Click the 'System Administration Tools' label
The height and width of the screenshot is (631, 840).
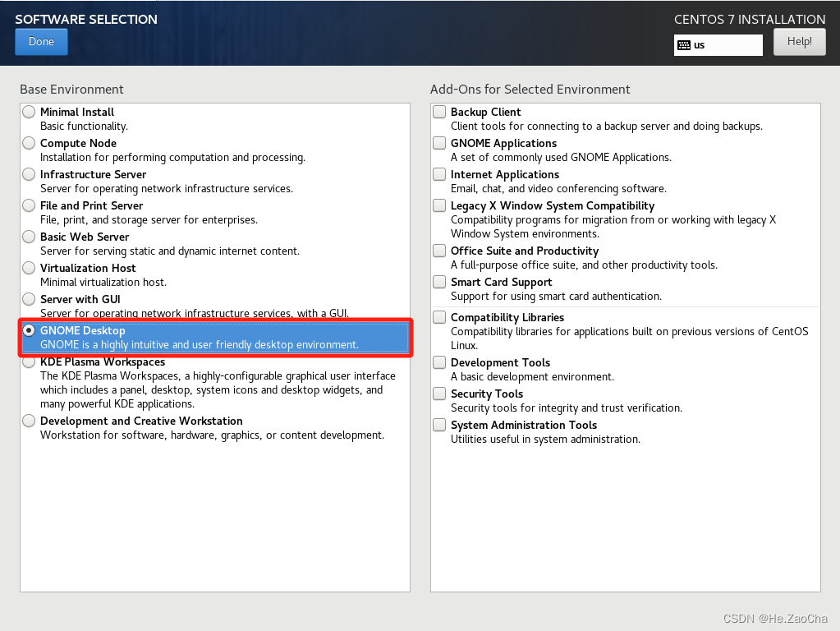[x=524, y=425]
